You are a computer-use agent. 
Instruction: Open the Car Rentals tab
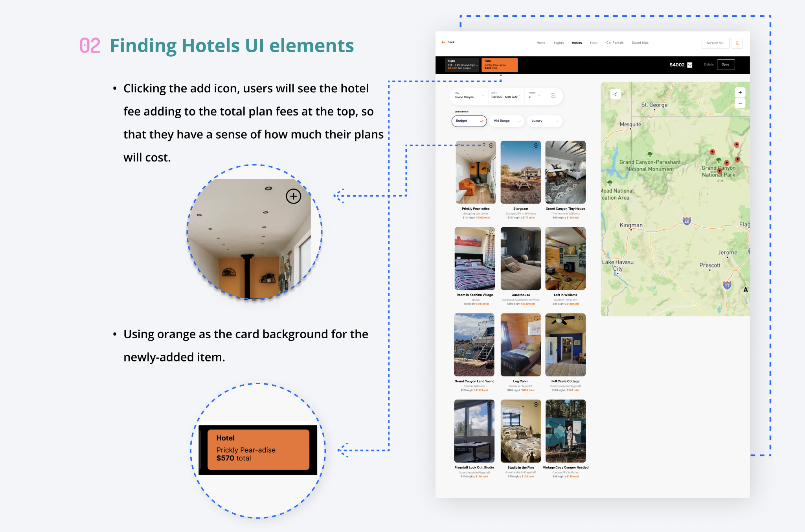click(x=614, y=43)
